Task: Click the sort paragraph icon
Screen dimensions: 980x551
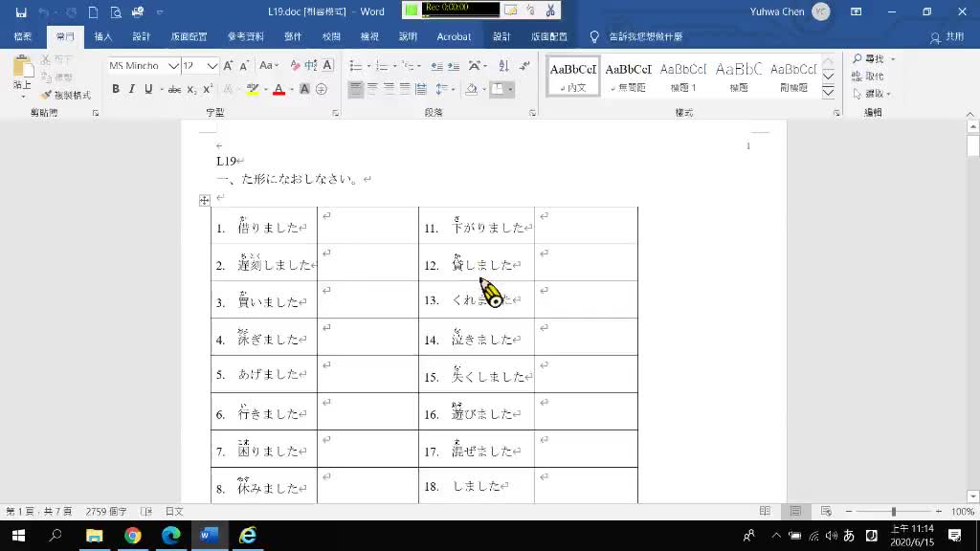Action: pyautogui.click(x=503, y=66)
